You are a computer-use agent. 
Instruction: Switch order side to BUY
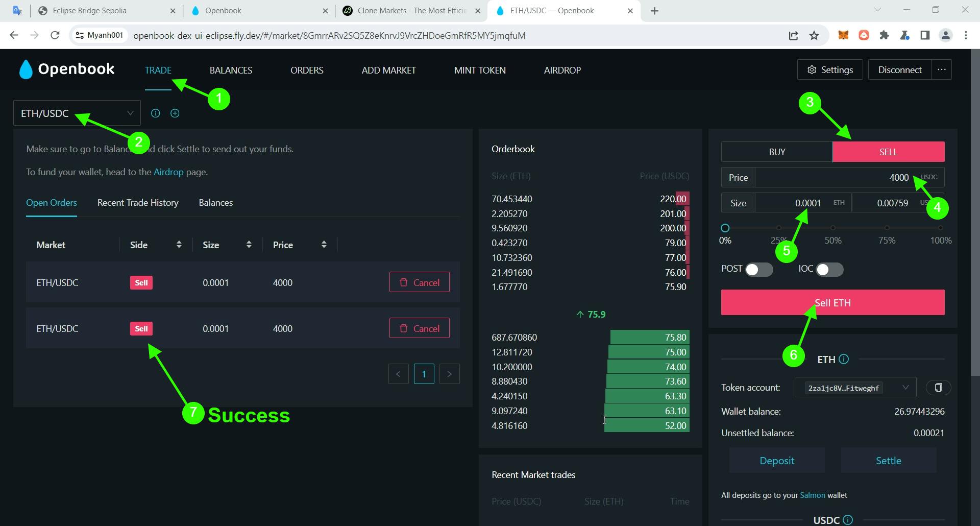tap(777, 152)
